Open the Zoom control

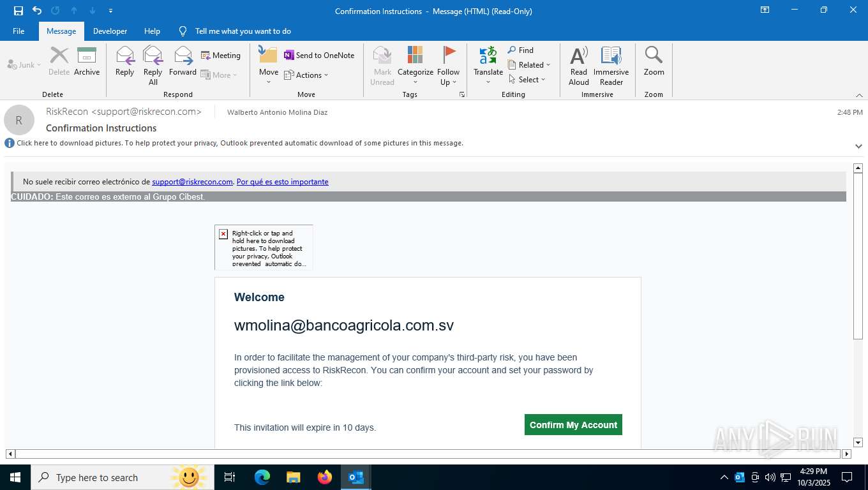pyautogui.click(x=654, y=61)
